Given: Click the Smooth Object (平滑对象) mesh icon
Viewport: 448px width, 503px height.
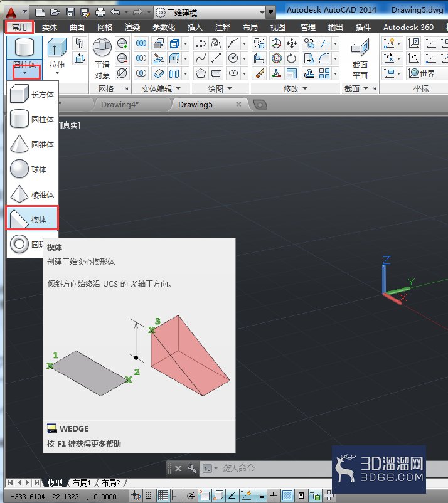Looking at the screenshot, I should (x=102, y=48).
